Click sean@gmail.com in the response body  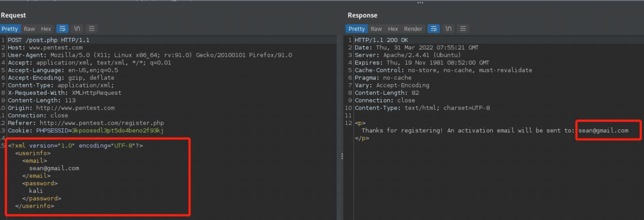point(603,131)
